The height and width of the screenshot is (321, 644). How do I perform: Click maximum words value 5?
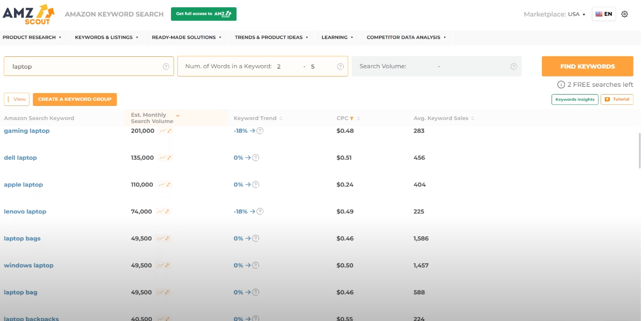313,67
